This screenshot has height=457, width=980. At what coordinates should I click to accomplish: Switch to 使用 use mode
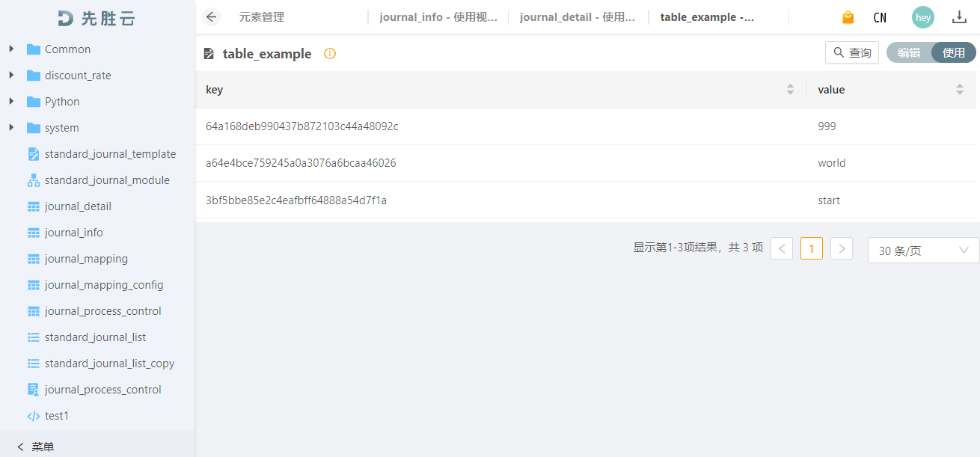(x=954, y=52)
